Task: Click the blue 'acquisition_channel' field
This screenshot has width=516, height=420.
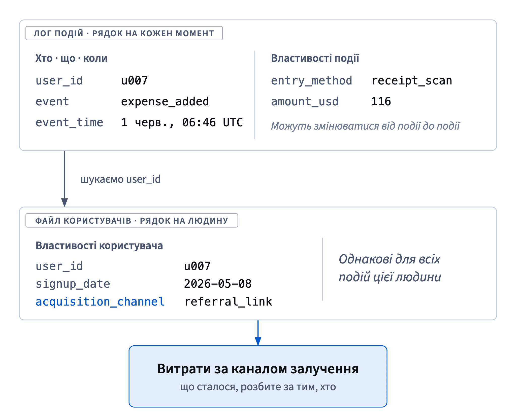Action: tap(100, 302)
